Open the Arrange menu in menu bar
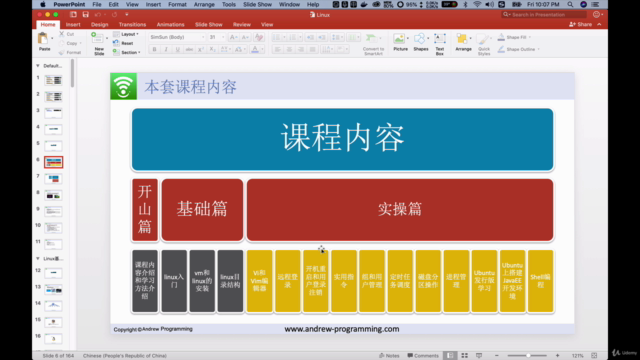This screenshot has width=640, height=360. pyautogui.click(x=204, y=4)
